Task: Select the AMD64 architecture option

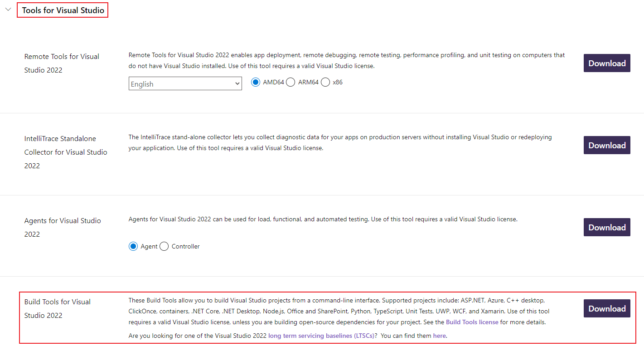Action: (256, 82)
